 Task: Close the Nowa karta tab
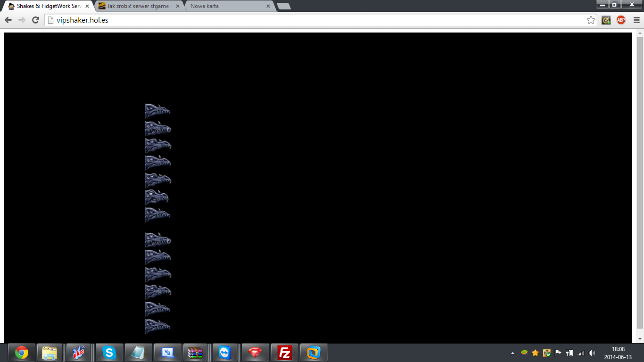269,6
